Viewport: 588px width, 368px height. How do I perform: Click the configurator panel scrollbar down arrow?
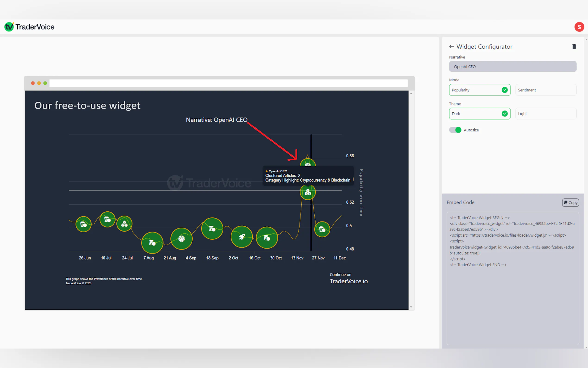[x=586, y=347]
